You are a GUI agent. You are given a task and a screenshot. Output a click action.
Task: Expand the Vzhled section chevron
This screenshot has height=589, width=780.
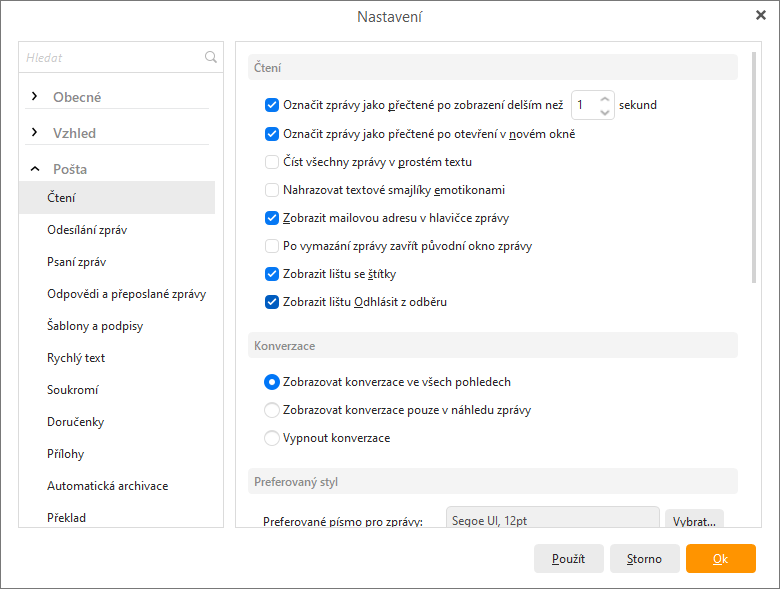click(x=34, y=133)
